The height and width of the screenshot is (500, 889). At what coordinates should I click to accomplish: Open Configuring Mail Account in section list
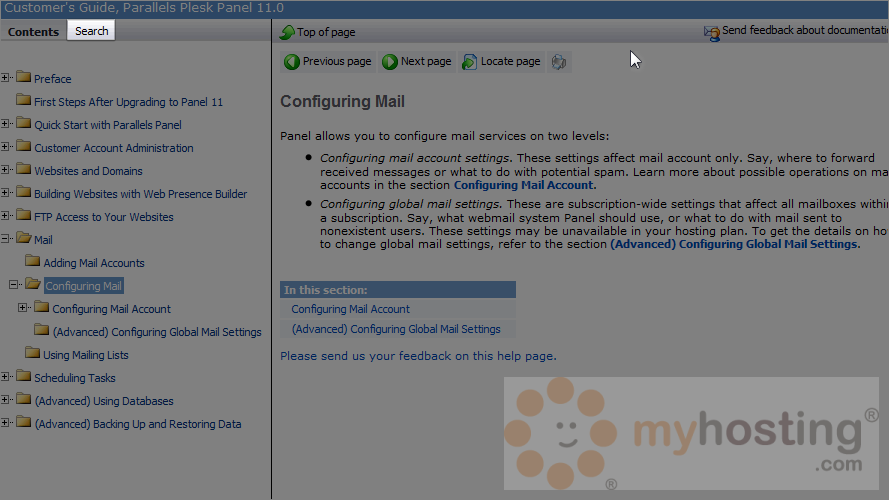(x=350, y=309)
